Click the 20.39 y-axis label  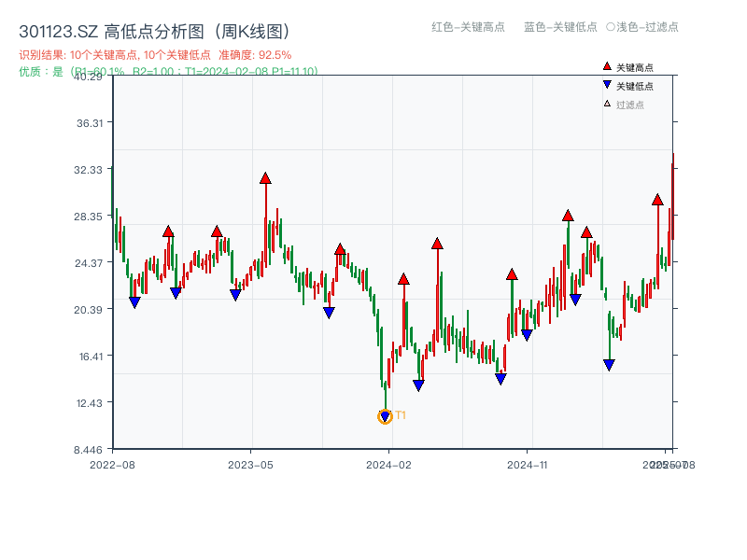click(x=88, y=310)
